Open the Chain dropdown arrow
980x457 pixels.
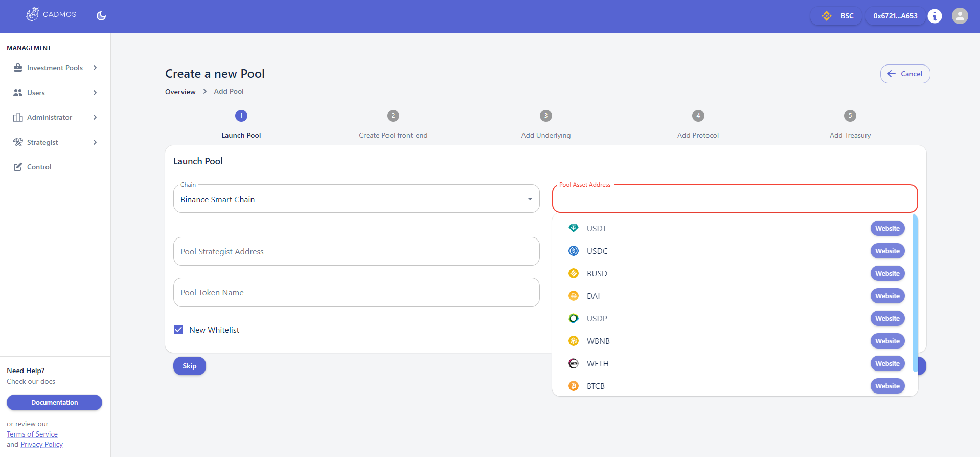530,199
